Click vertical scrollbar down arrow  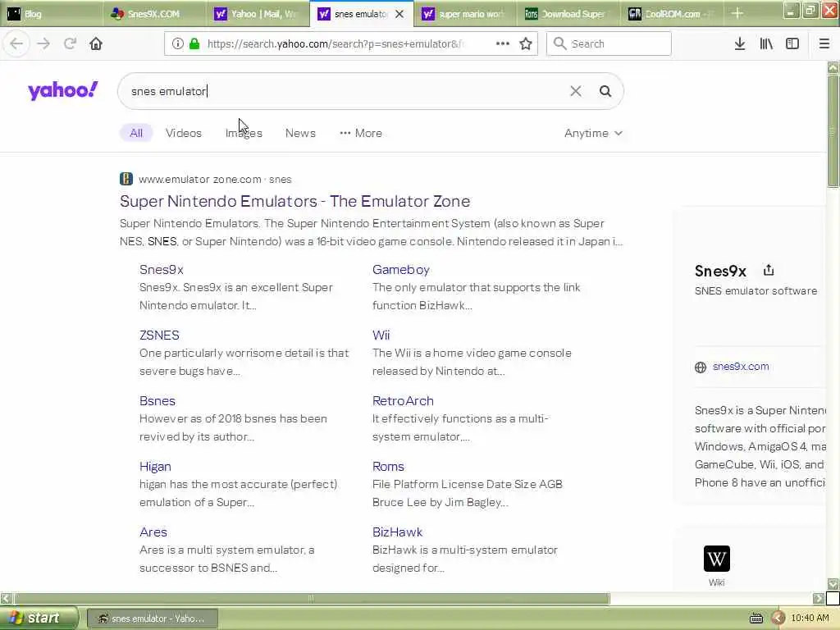[x=833, y=583]
